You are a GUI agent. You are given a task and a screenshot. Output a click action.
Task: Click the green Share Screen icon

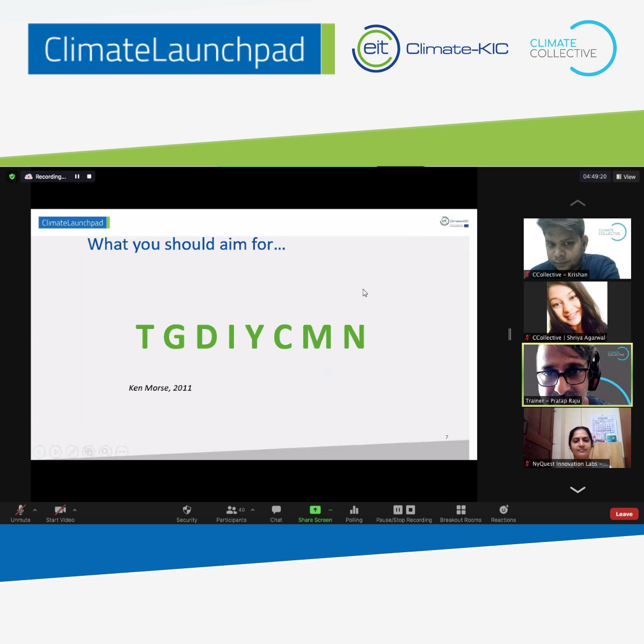pyautogui.click(x=315, y=510)
